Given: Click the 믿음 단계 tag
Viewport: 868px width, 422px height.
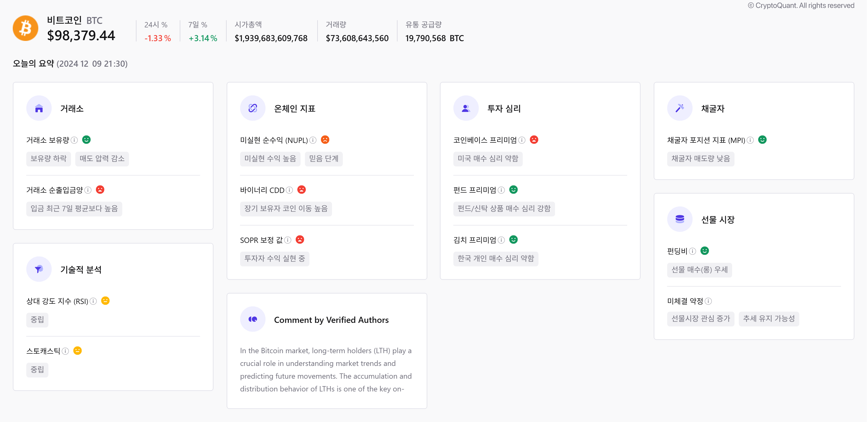Looking at the screenshot, I should (x=323, y=159).
